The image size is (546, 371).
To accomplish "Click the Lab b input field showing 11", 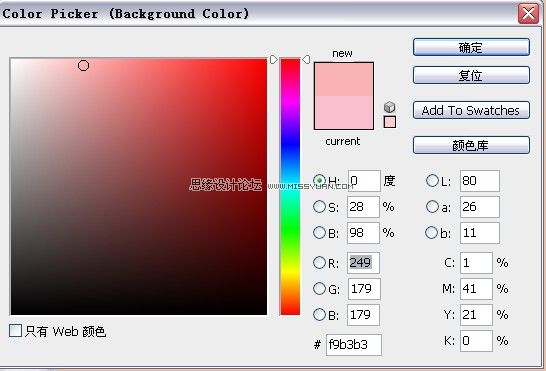I will (480, 233).
